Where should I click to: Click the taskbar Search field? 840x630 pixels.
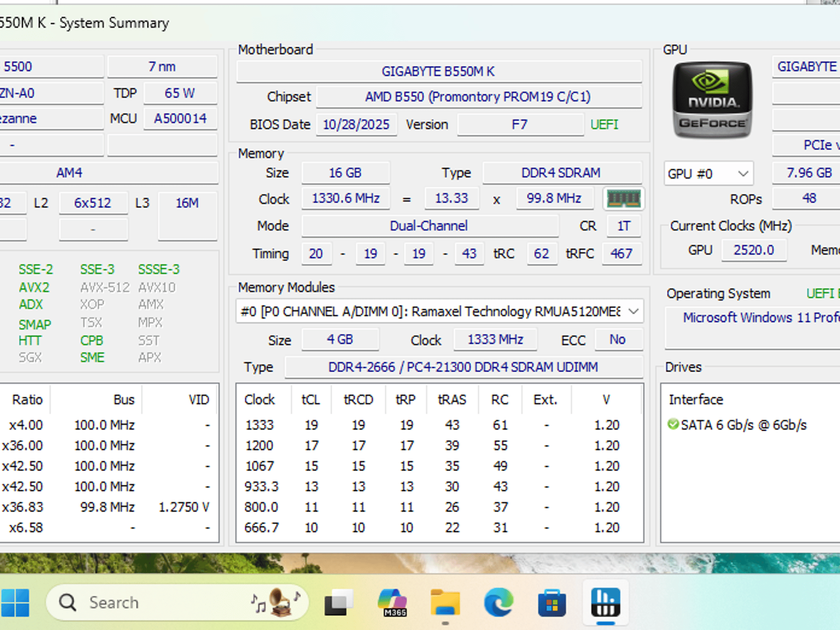pyautogui.click(x=177, y=603)
